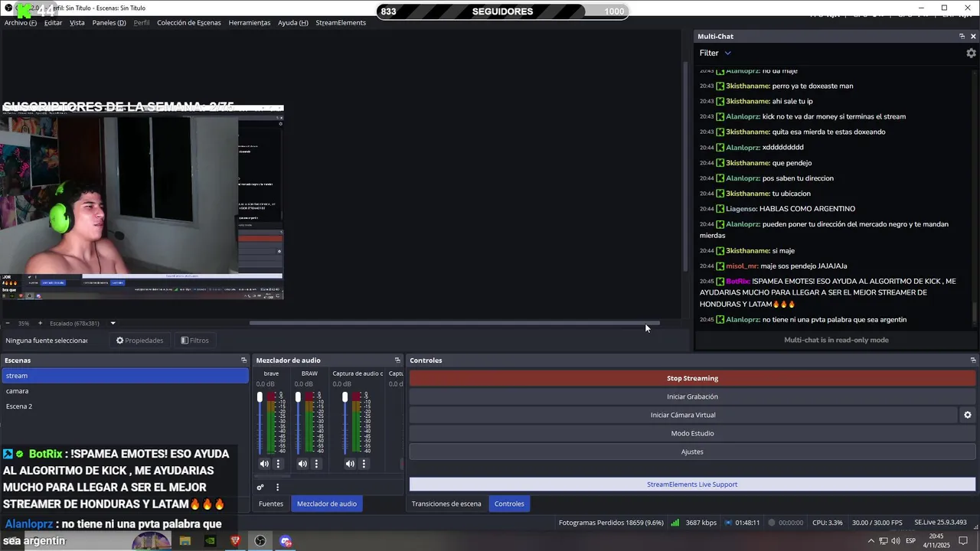Switch to the Controles tab
Image resolution: width=980 pixels, height=551 pixels.
tap(509, 504)
